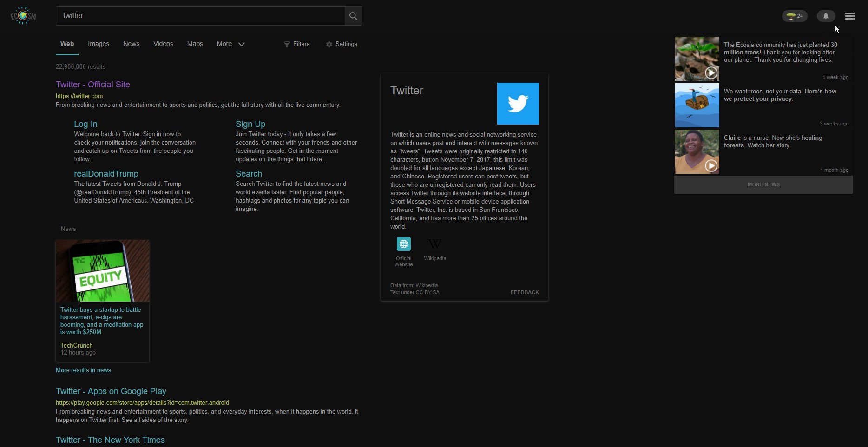This screenshot has height=447, width=868.
Task: Click More results in news
Action: tap(83, 370)
